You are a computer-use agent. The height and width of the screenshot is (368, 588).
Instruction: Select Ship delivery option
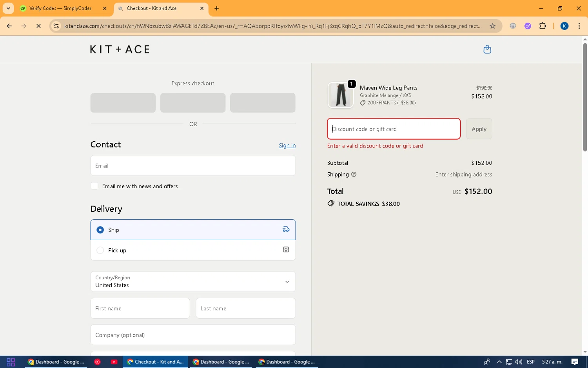pos(193,230)
